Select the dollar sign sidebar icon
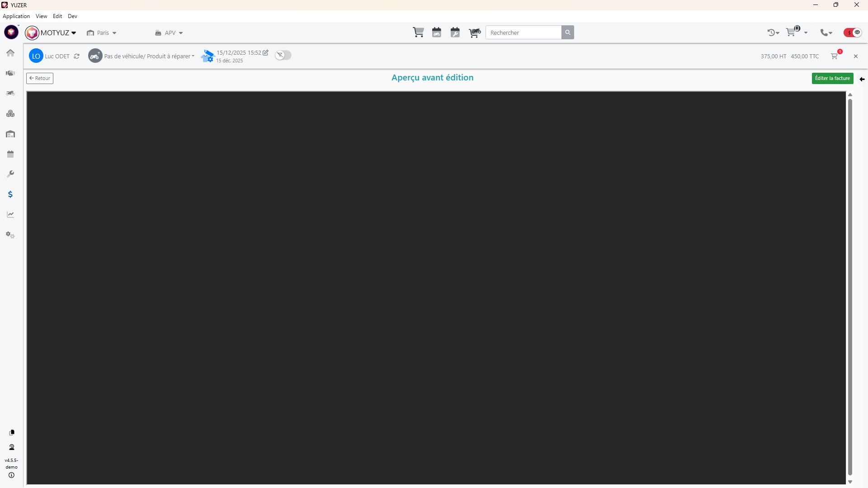This screenshot has width=868, height=488. pos(10,194)
